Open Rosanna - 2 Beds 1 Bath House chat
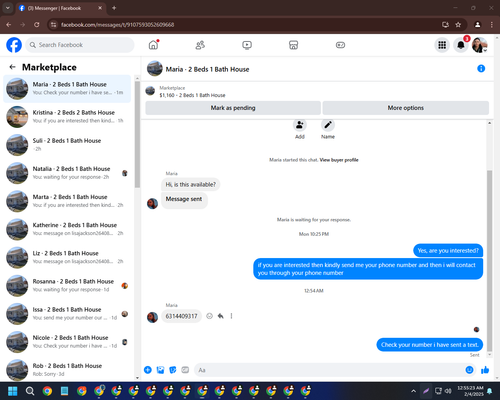This screenshot has height=400, width=500. tap(67, 286)
